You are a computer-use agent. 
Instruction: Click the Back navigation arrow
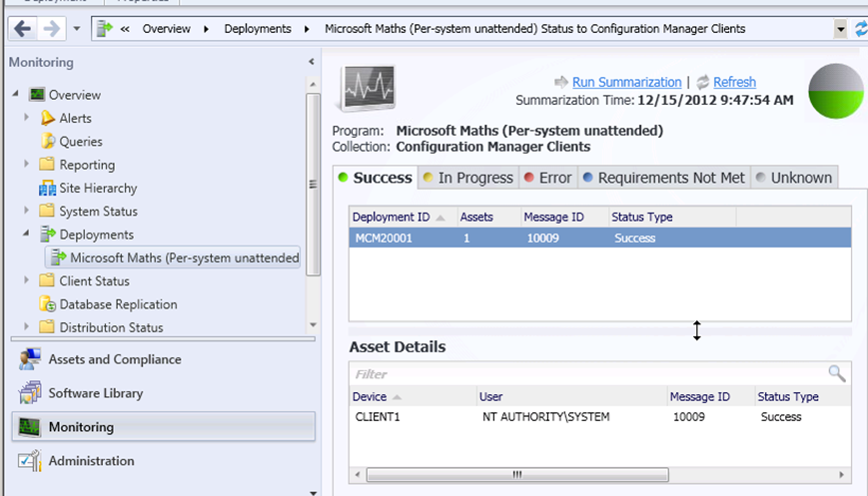pos(23,28)
